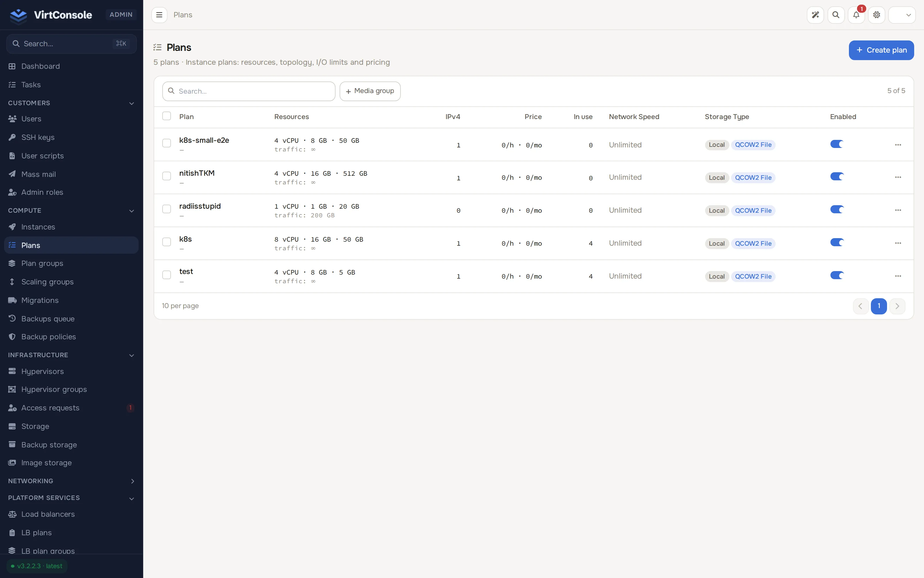Open row actions menu for k8s plan
924x578 pixels.
(898, 243)
